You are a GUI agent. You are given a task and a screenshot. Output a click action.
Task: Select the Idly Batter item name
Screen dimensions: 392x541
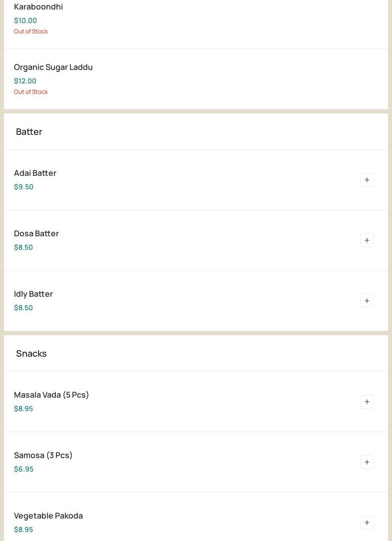[33, 294]
